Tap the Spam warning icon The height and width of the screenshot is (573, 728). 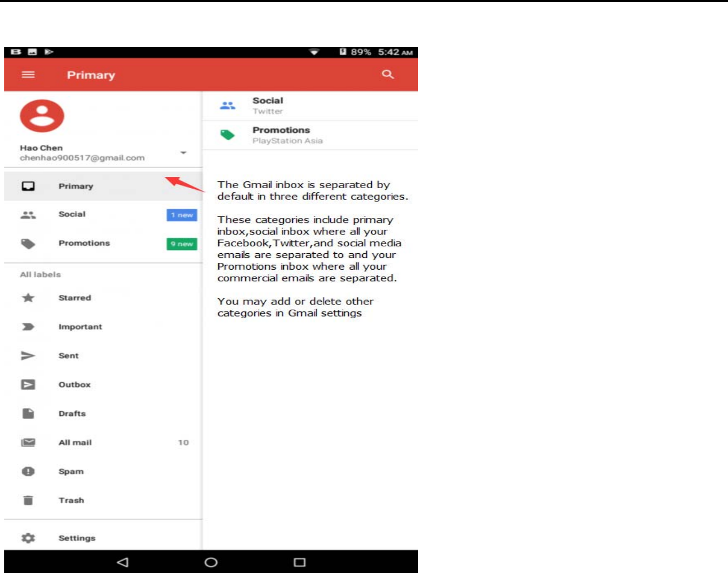click(x=28, y=471)
